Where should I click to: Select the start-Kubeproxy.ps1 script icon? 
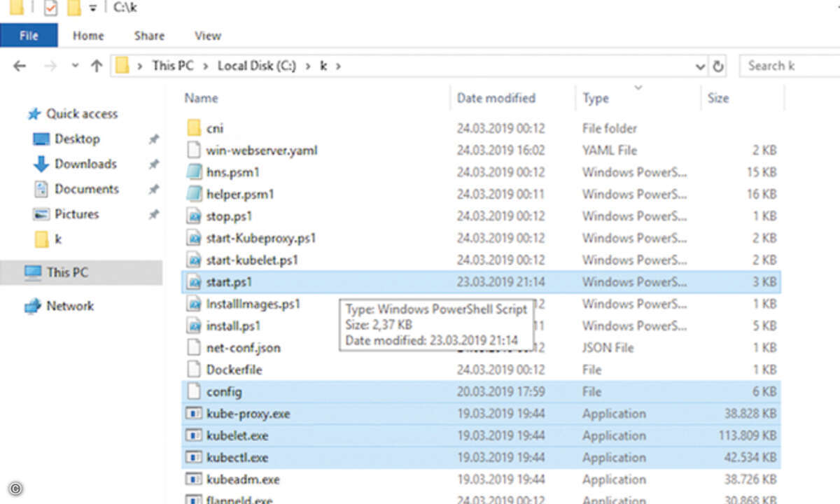(194, 238)
